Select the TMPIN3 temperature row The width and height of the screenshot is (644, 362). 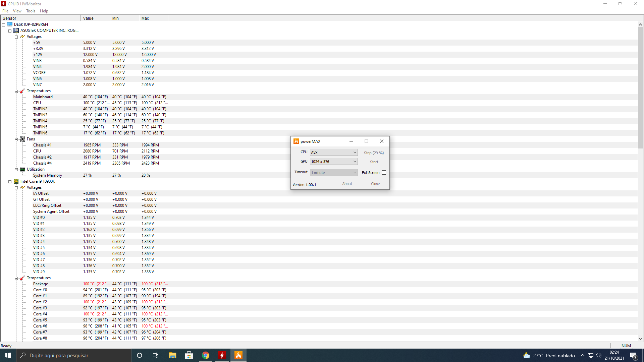click(x=319, y=115)
